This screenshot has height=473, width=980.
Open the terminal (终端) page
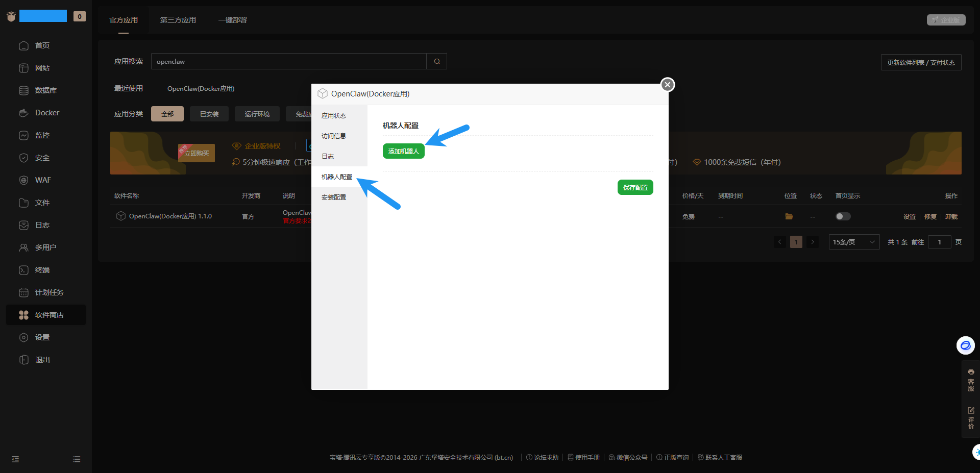(42, 270)
